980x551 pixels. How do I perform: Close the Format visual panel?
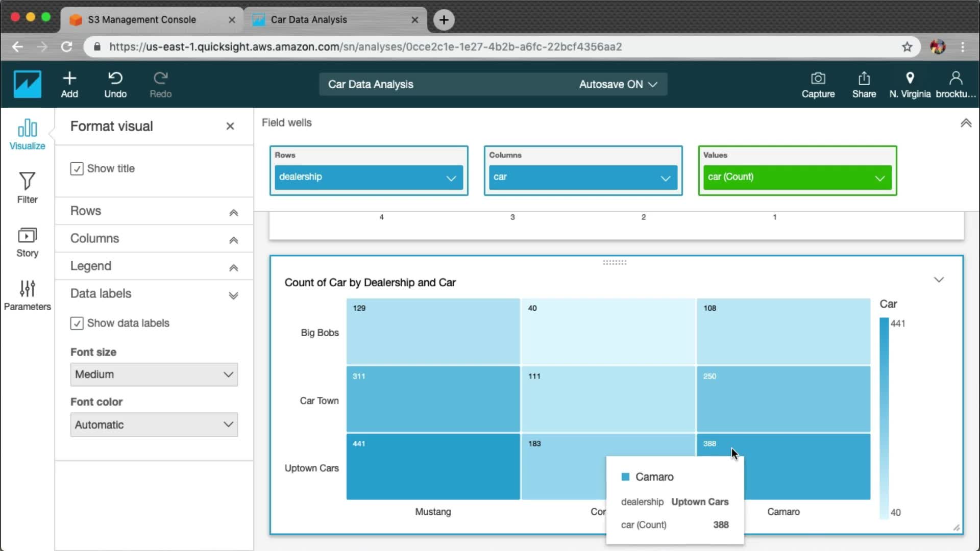[x=230, y=126]
